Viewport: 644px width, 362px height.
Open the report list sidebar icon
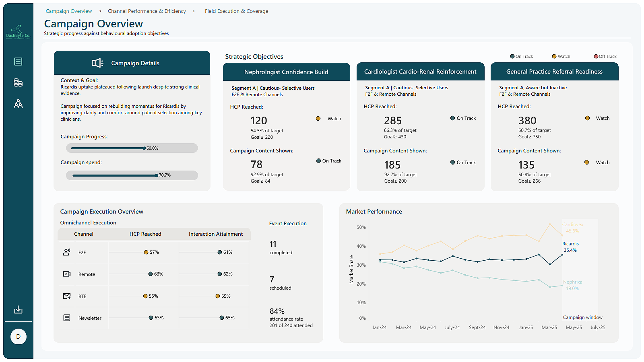(x=18, y=62)
